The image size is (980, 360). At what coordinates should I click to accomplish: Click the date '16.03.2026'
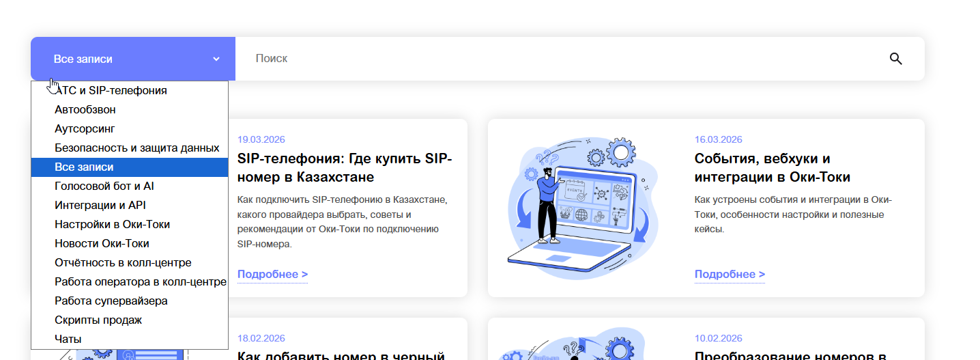[719, 139]
